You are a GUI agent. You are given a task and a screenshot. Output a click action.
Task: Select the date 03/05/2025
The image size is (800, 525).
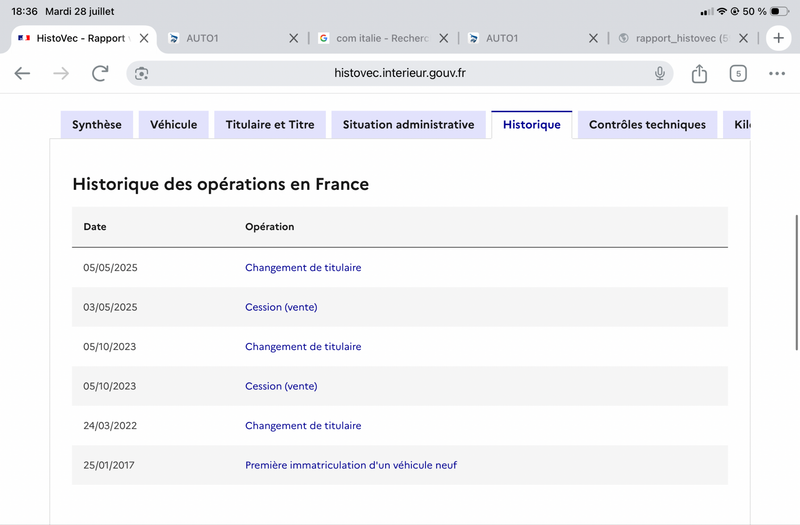110,307
